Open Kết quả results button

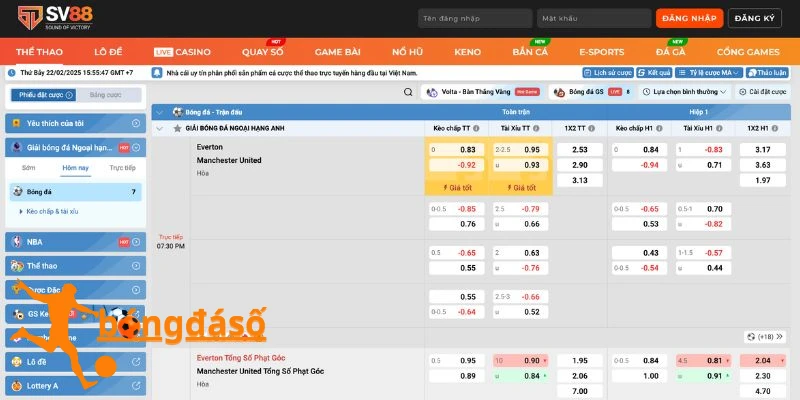[655, 73]
